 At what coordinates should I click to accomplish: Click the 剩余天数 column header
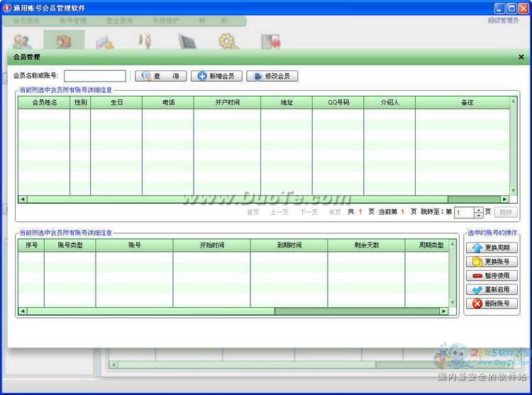pos(367,245)
